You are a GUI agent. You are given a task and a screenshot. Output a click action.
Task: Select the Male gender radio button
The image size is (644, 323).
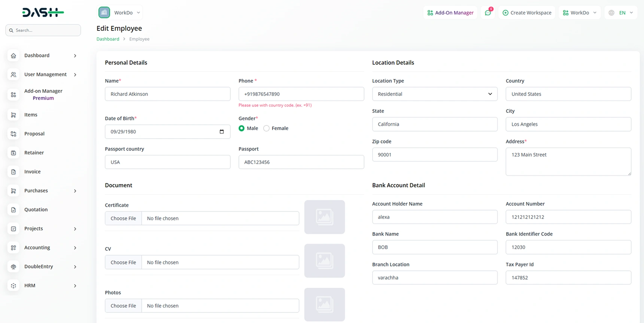click(x=241, y=129)
